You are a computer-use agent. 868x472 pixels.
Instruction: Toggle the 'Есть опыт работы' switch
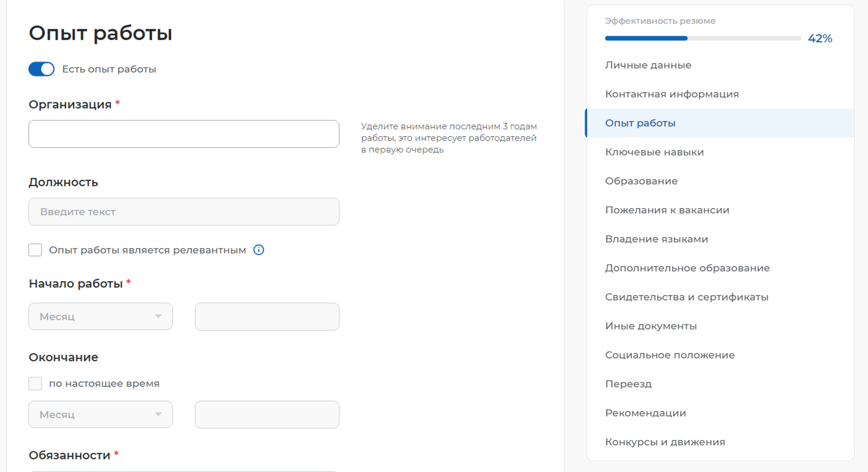coord(41,69)
